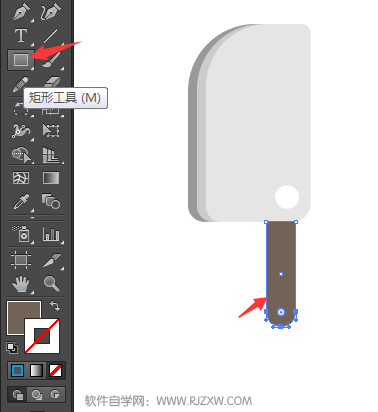The image size is (378, 412).
Task: Click the handle's center point marker
Action: tap(281, 274)
